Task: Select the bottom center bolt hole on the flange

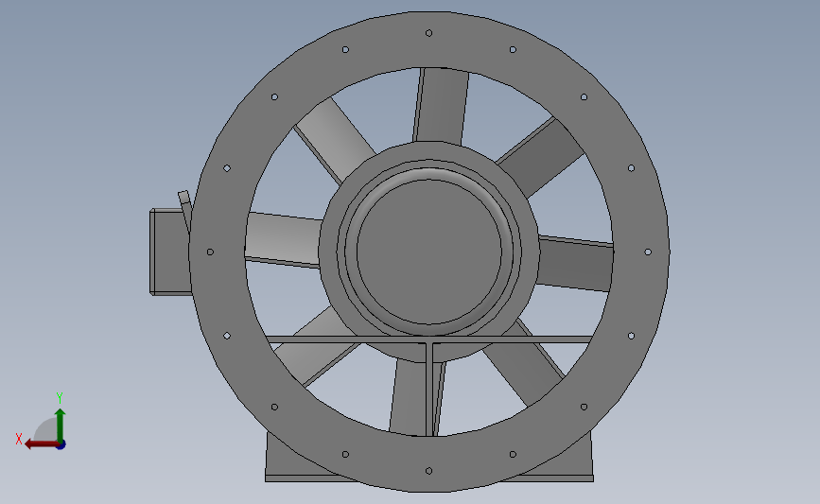Action: pos(428,471)
